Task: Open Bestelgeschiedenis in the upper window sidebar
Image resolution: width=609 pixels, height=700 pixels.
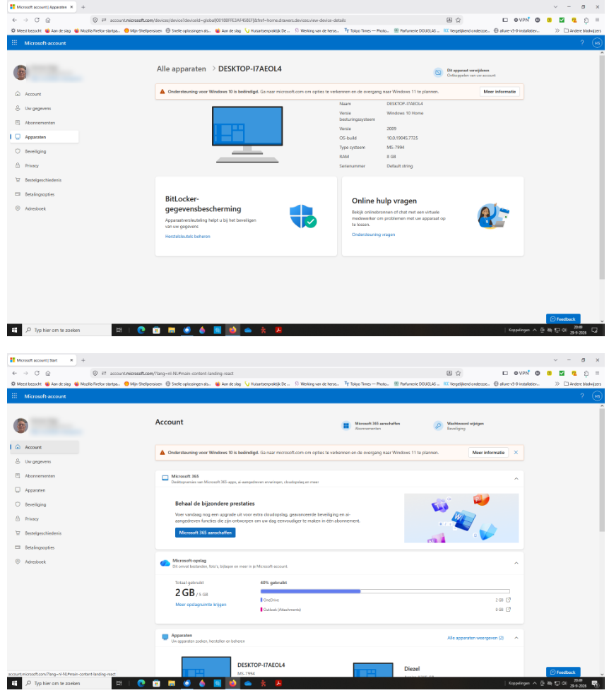Action: click(45, 180)
